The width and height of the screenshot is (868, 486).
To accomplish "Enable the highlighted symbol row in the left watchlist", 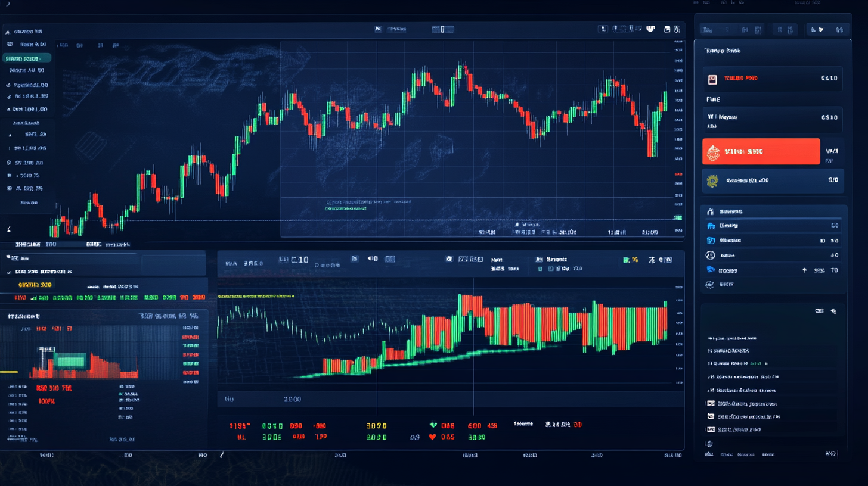I will [x=27, y=58].
